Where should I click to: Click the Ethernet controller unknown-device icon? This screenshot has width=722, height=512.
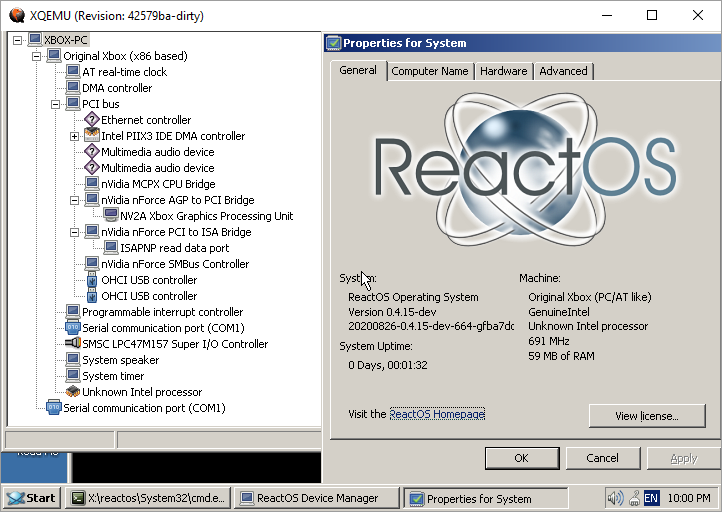[92, 120]
